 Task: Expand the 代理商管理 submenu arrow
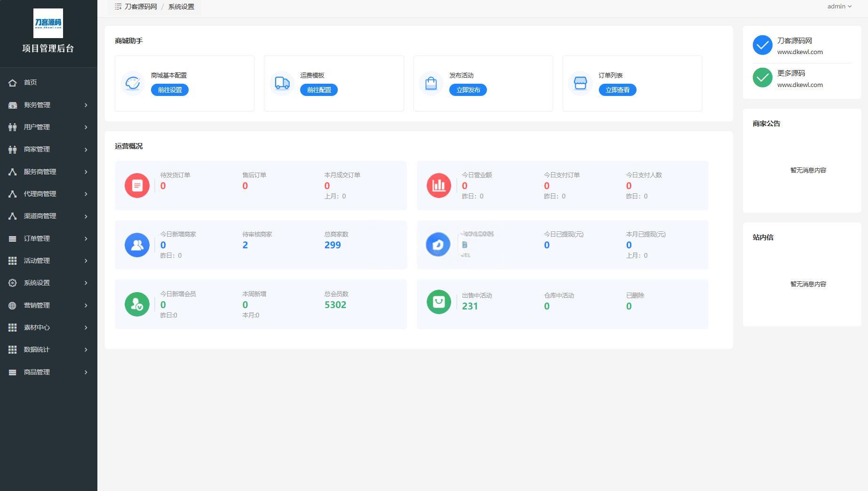pyautogui.click(x=86, y=194)
